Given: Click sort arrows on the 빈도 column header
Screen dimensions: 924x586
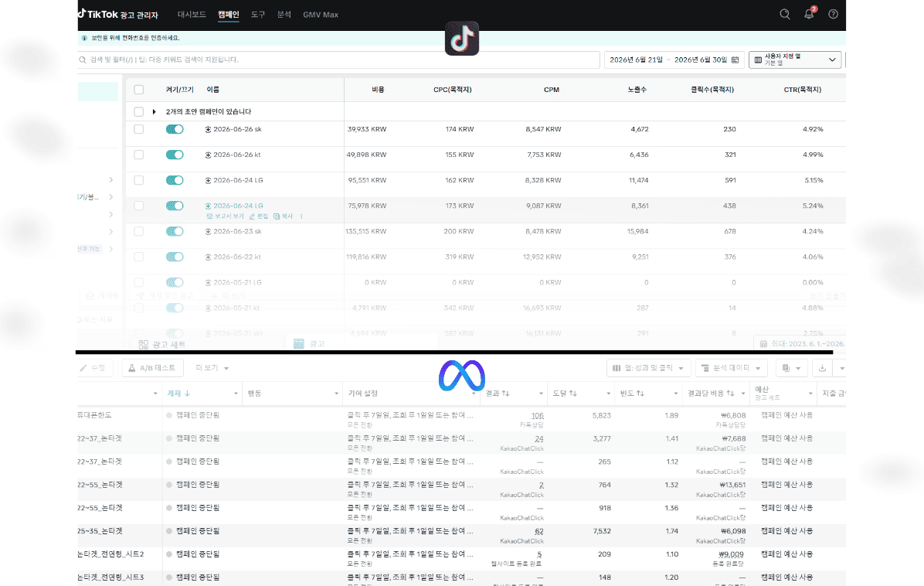Looking at the screenshot, I should (640, 394).
